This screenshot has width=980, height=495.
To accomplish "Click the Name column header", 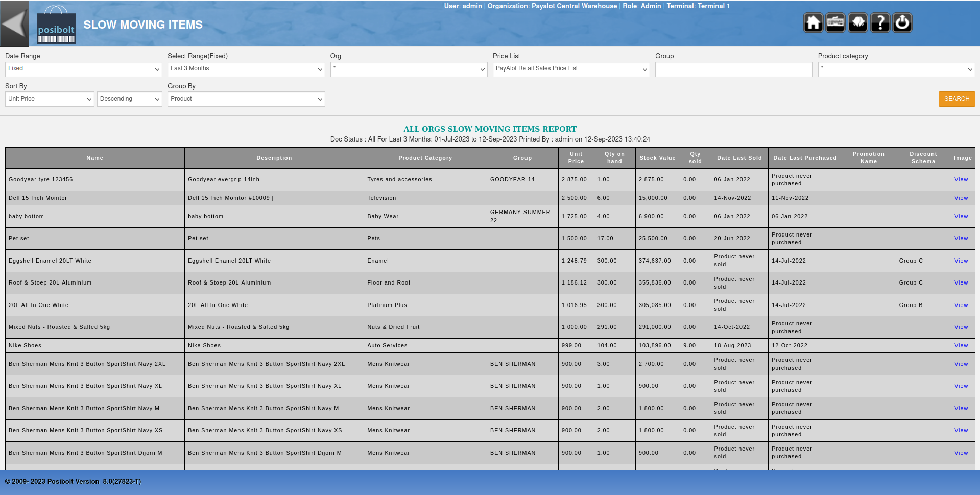I will click(95, 158).
